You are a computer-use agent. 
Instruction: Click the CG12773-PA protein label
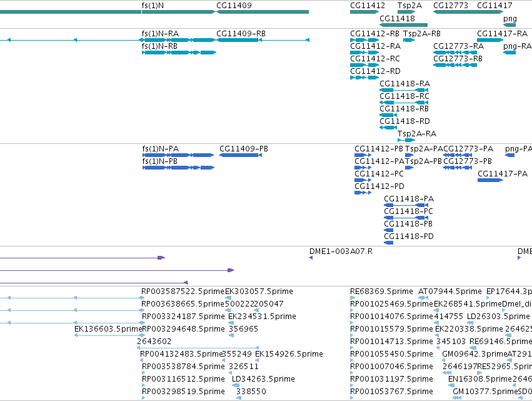(468, 149)
